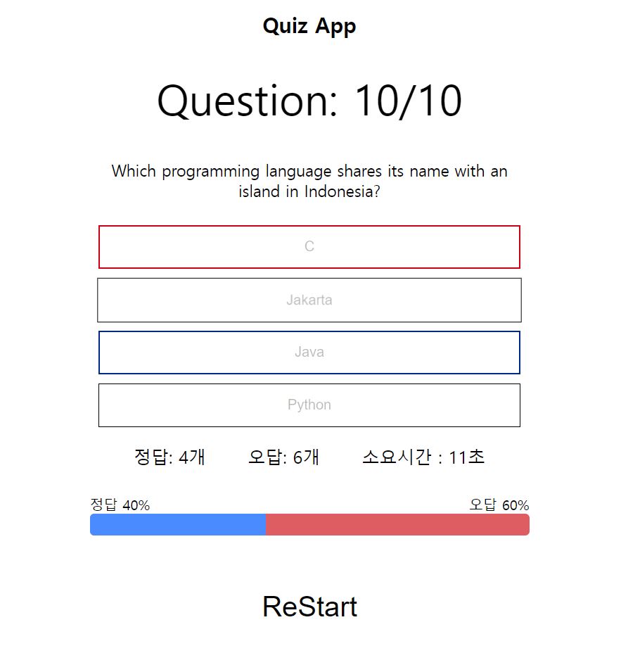
Task: Click the '소요시간 : 11초' timer text
Action: click(425, 457)
